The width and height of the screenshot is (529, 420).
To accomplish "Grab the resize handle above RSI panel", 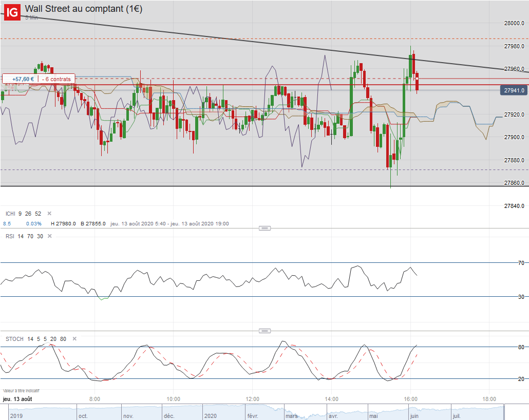I will [x=264, y=228].
